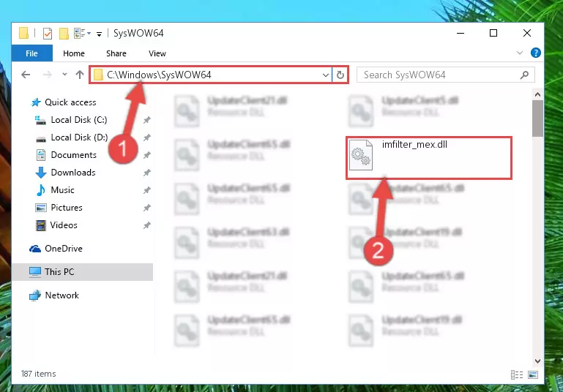The width and height of the screenshot is (563, 392).
Task: Open the View ribbon tab
Action: pyautogui.click(x=157, y=53)
